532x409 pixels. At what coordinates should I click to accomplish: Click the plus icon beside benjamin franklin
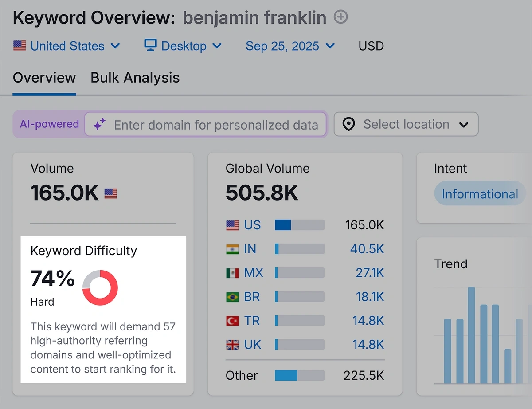pyautogui.click(x=340, y=17)
